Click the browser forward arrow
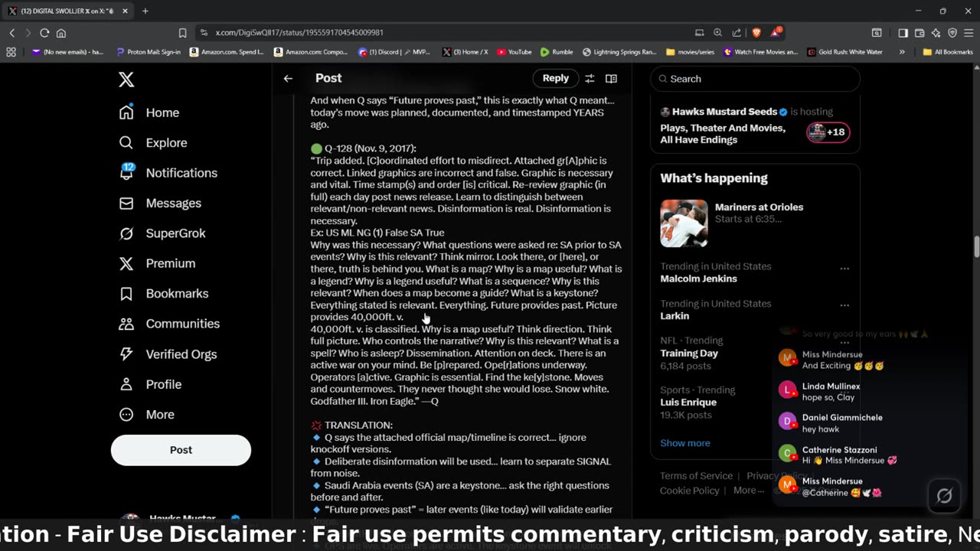 28,33
